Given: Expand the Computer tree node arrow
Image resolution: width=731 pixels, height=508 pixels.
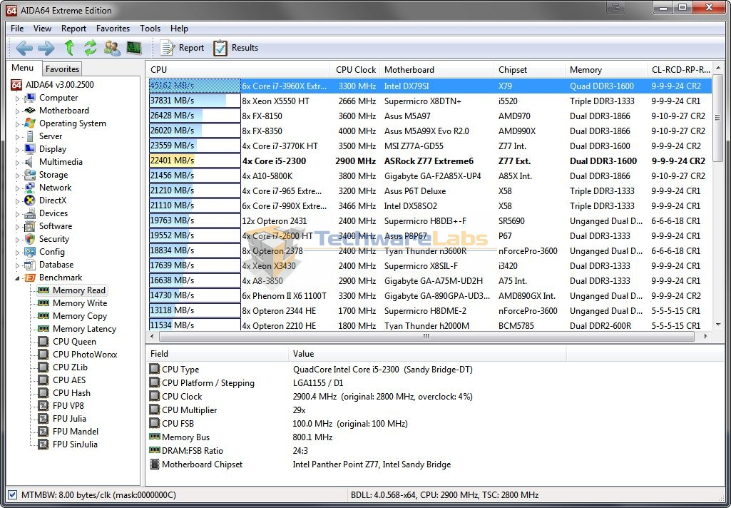Looking at the screenshot, I should pyautogui.click(x=17, y=98).
